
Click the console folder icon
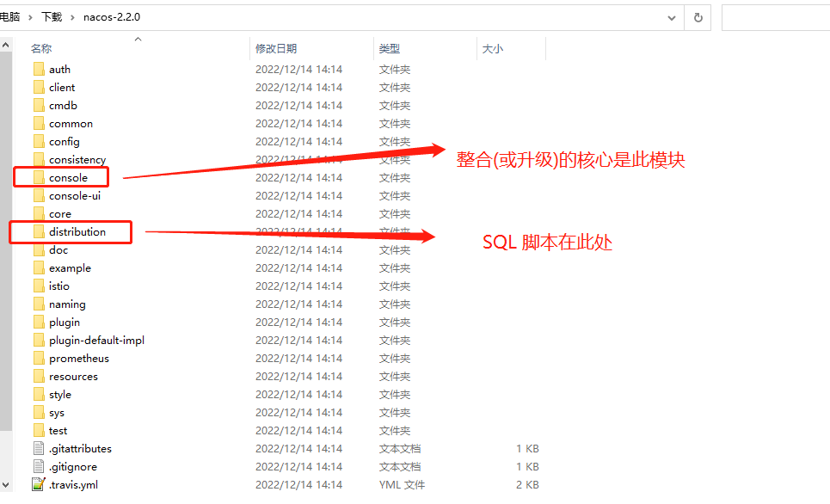point(39,177)
